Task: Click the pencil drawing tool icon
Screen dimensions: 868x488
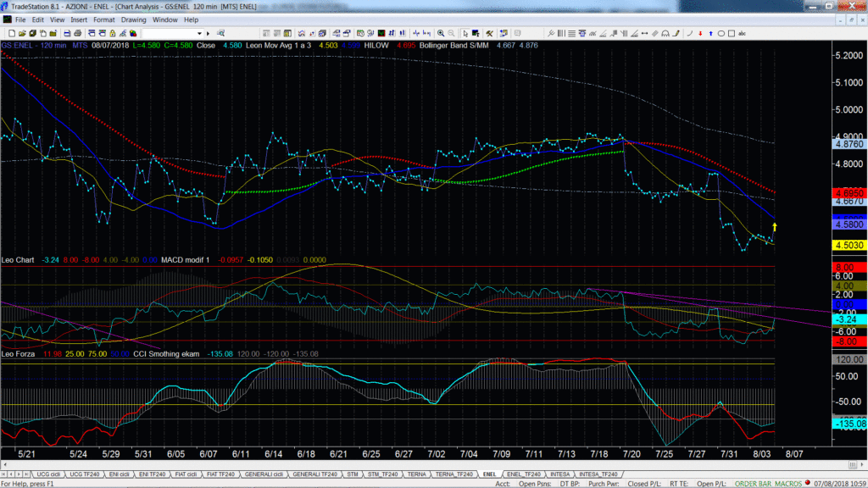Action: (x=676, y=33)
